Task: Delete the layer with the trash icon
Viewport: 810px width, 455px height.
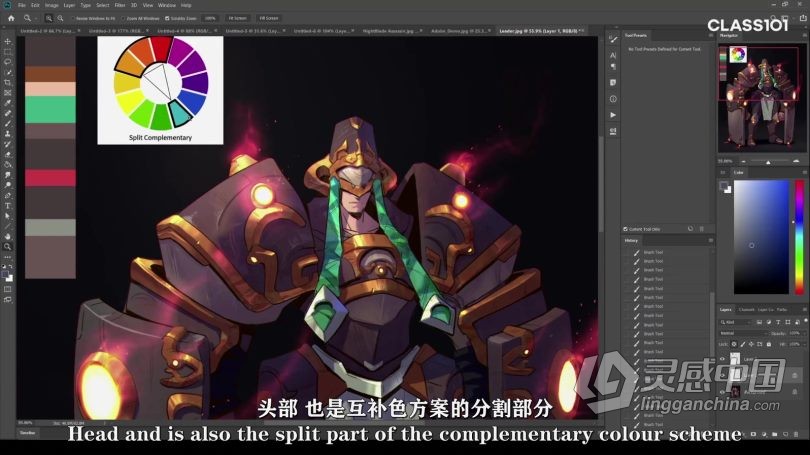Action: (796, 434)
